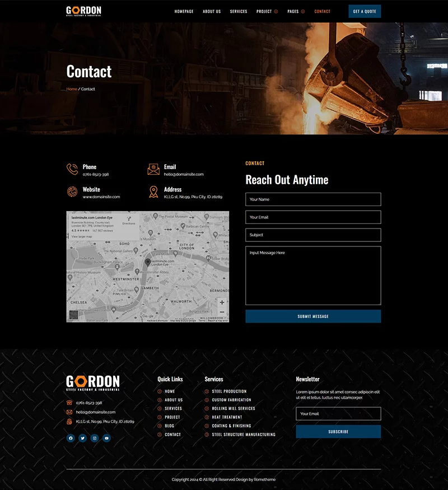Click the Your Name input field
448x490 pixels.
point(313,199)
